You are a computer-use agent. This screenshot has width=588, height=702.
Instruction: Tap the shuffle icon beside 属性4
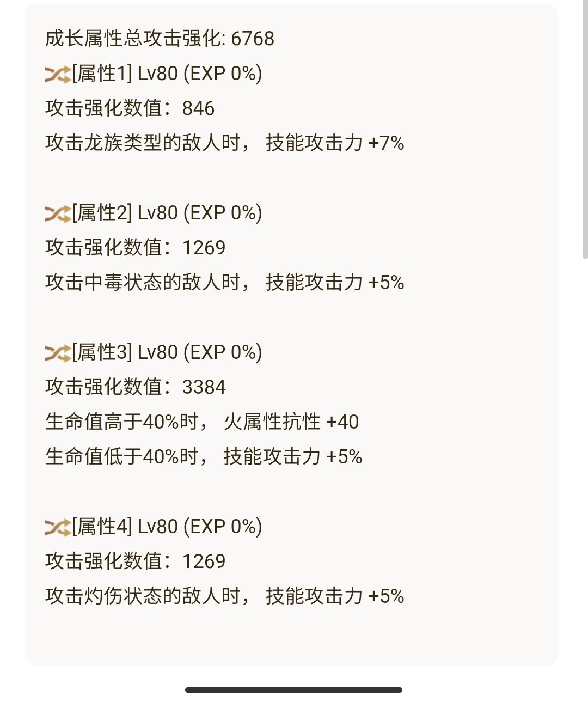pos(58,527)
